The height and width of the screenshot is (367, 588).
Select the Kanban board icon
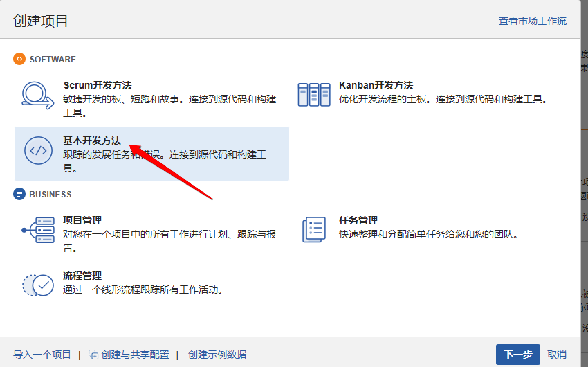coord(314,95)
